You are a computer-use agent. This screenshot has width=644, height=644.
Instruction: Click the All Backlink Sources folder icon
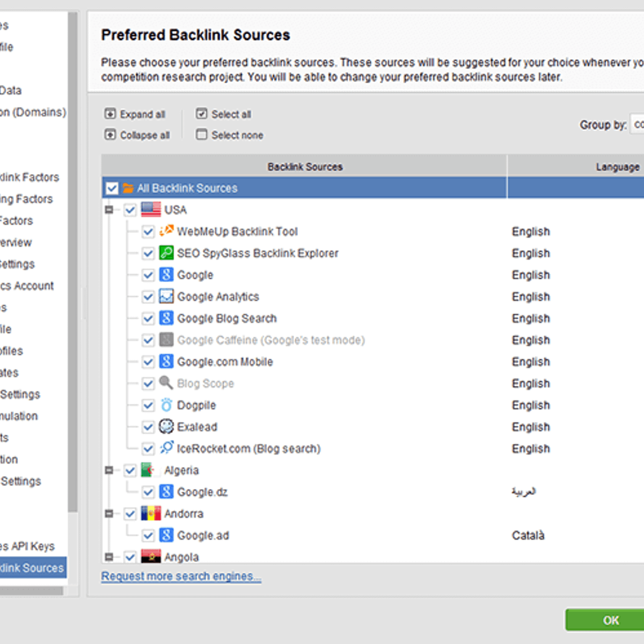coord(128,188)
